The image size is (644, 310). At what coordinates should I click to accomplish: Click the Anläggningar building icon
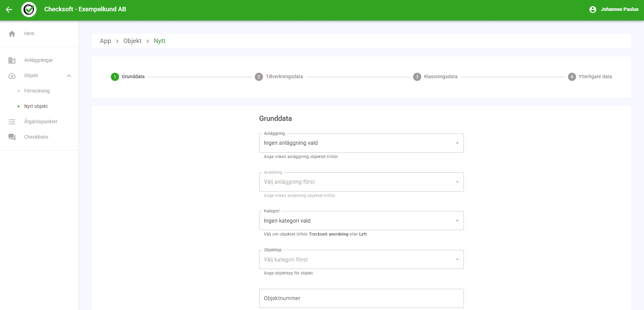pyautogui.click(x=12, y=60)
